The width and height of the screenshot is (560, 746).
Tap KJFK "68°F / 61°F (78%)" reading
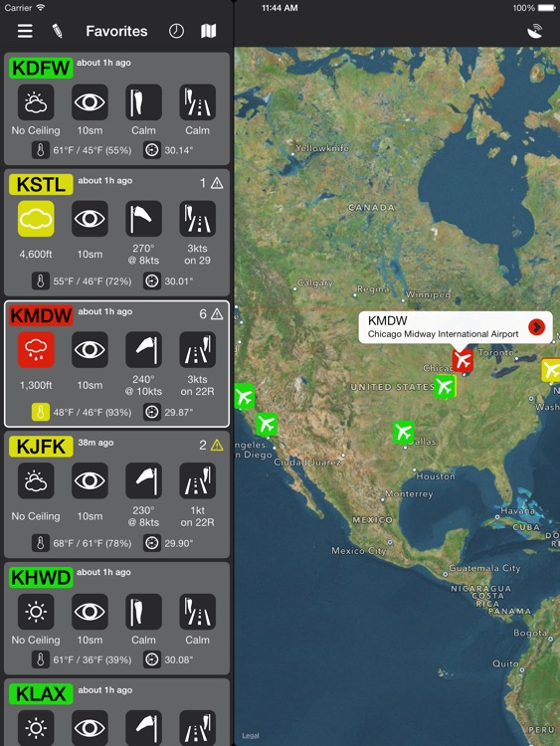pyautogui.click(x=93, y=543)
